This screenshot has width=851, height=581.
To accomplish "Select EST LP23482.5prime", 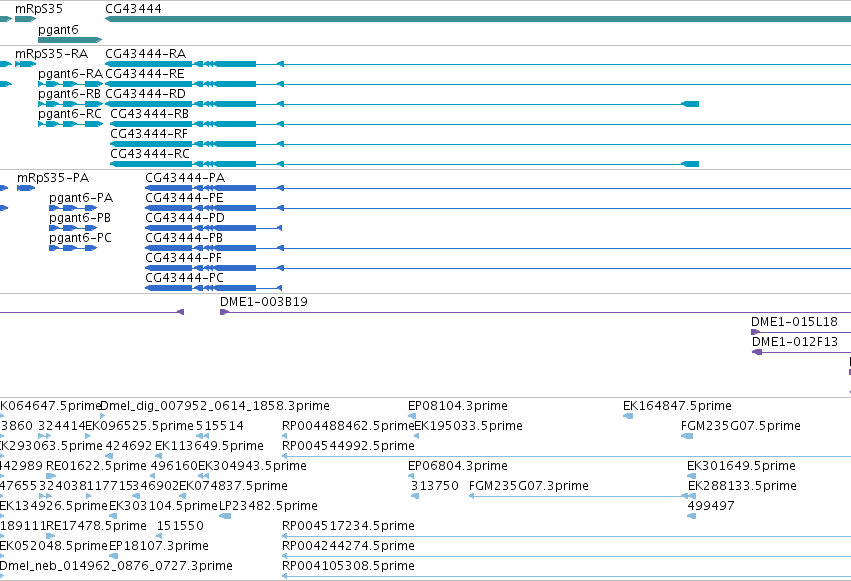I will [268, 507].
